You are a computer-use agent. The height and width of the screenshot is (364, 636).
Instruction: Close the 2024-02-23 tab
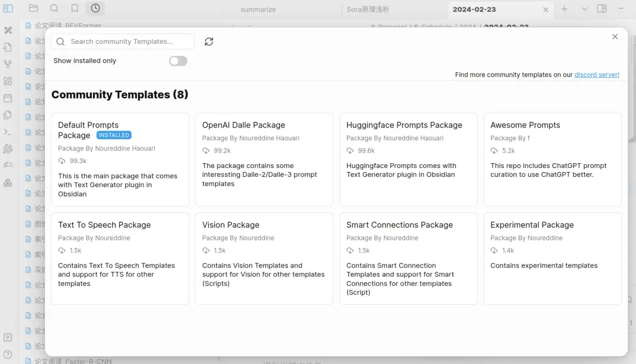[x=546, y=10]
